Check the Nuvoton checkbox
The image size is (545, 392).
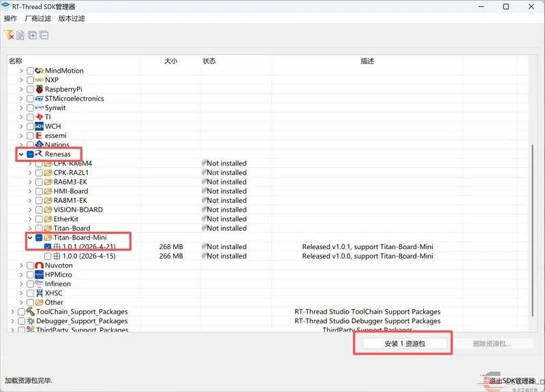click(x=30, y=265)
